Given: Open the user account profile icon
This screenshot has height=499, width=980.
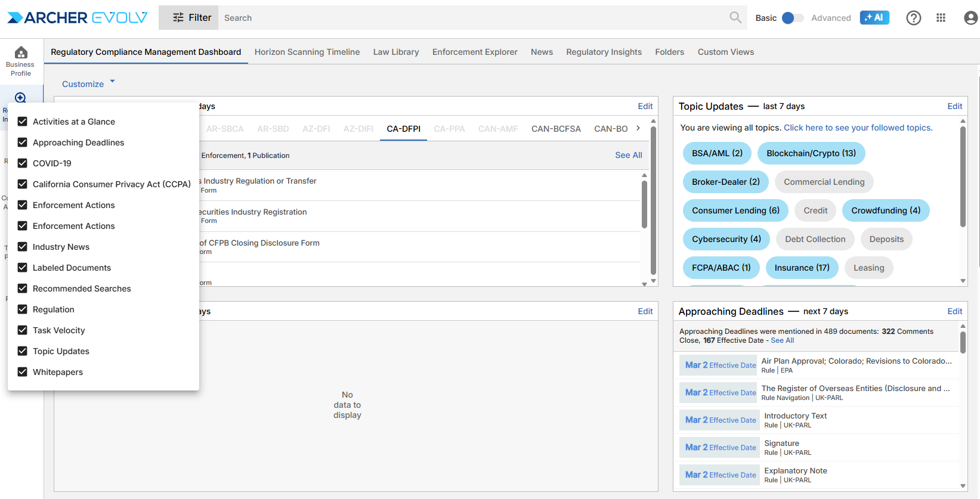Looking at the screenshot, I should pos(970,18).
